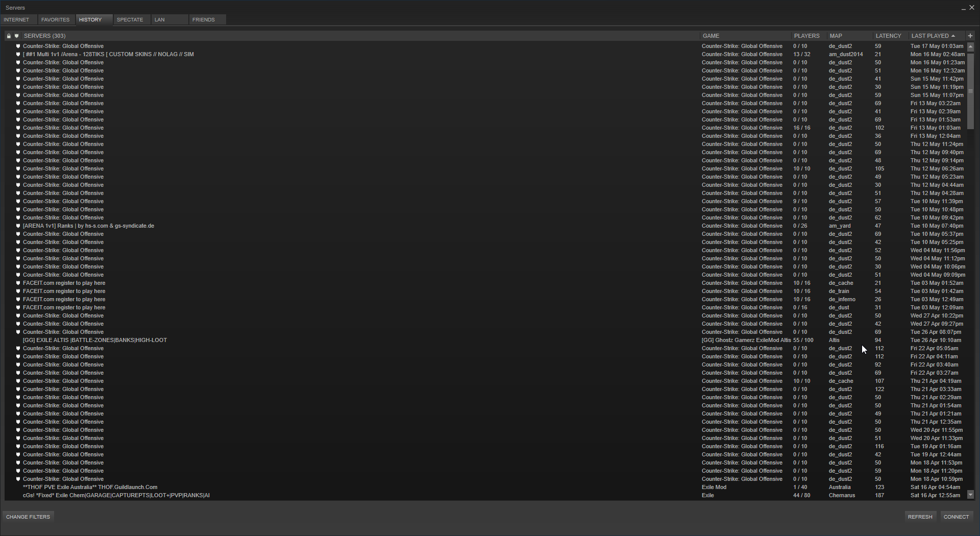Click VAC shield on server played Wed 04 May 11:56pm

pyautogui.click(x=18, y=250)
